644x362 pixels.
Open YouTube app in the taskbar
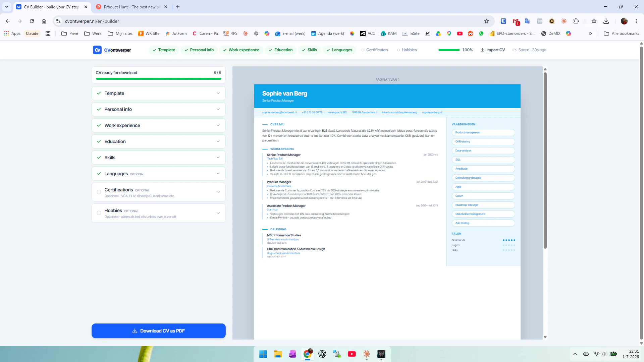pyautogui.click(x=352, y=354)
